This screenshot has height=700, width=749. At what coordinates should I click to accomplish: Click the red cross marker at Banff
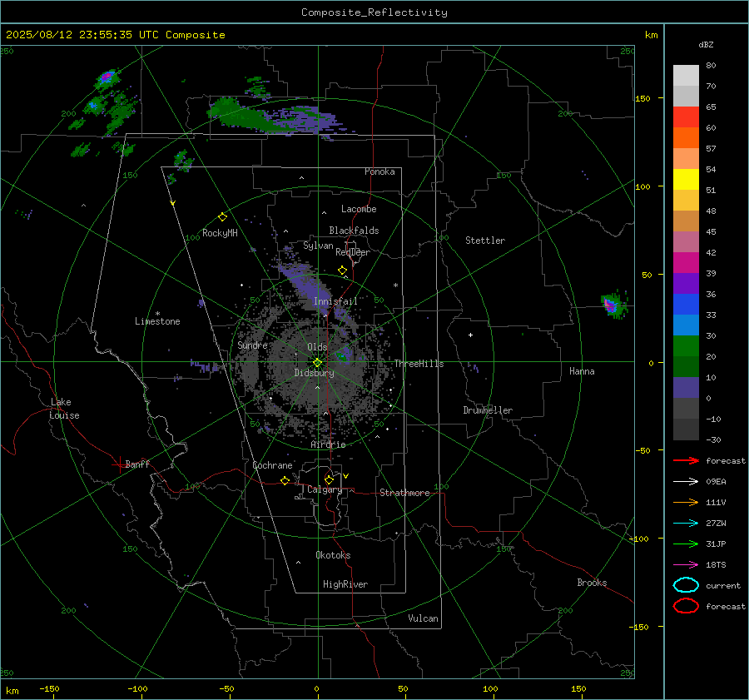tap(119, 464)
